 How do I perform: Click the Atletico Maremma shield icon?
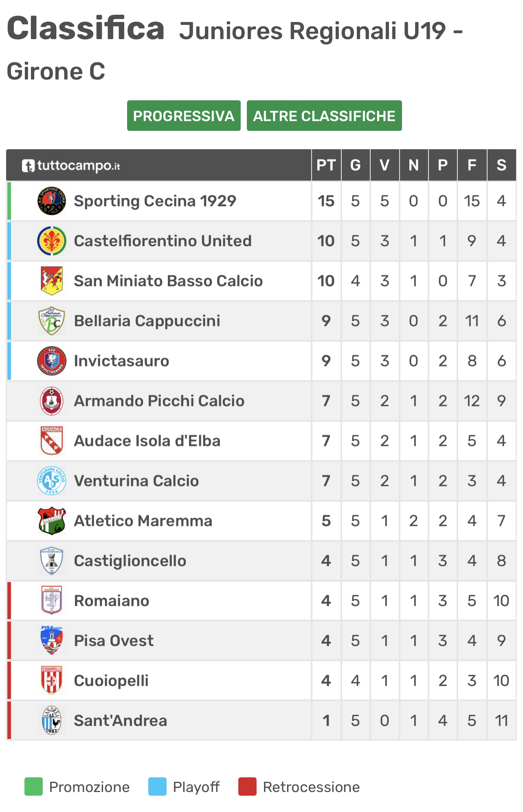[52, 521]
